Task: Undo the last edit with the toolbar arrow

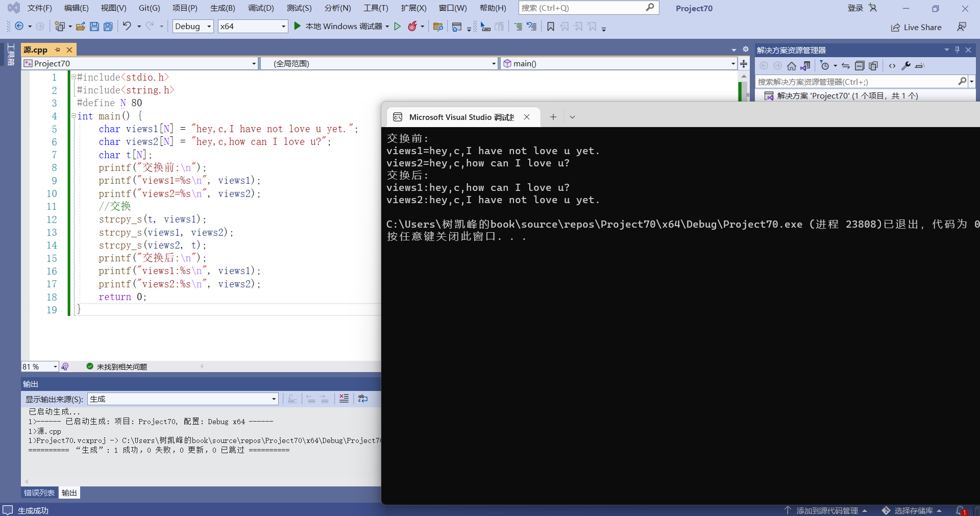Action: coord(127,26)
